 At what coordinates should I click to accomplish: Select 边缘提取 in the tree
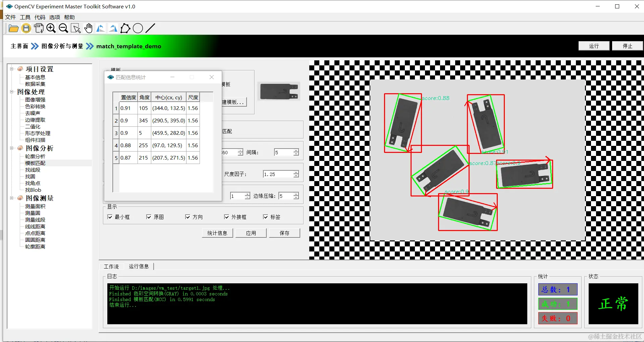click(35, 120)
